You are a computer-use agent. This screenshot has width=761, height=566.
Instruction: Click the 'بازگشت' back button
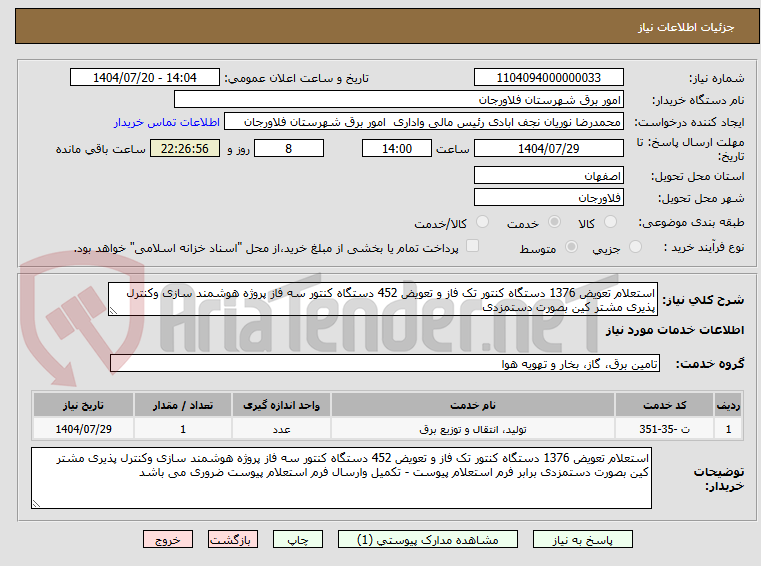232,539
